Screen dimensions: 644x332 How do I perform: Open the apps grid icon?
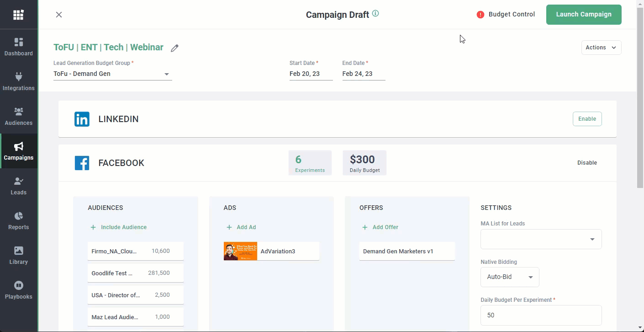coord(18,15)
